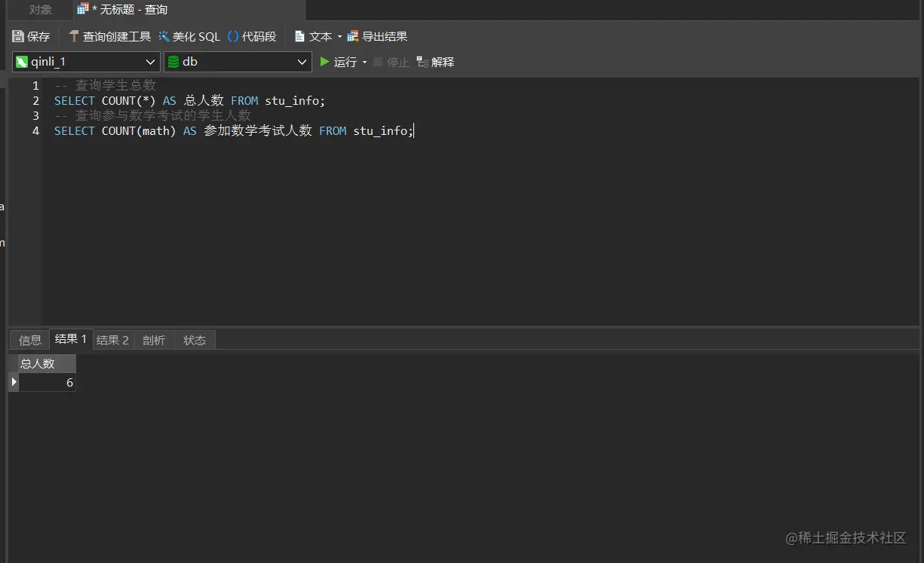924x563 pixels.
Task: Click the parentheses code snippet icon
Action: coord(233,36)
